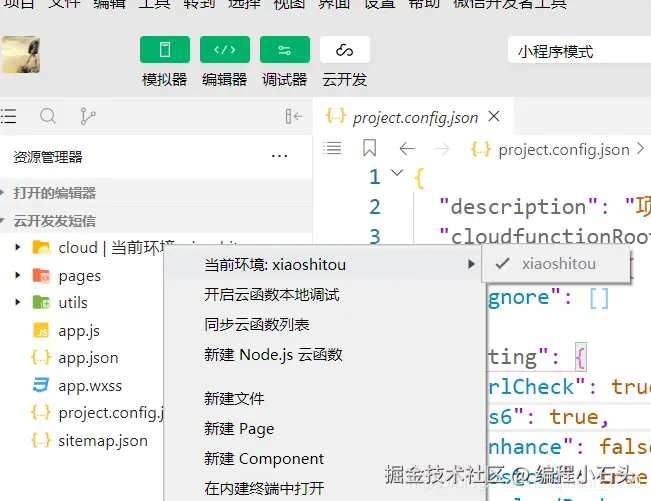Image resolution: width=651 pixels, height=501 pixels.
Task: Select the checked xiaoshitou environment option
Action: pos(556,264)
